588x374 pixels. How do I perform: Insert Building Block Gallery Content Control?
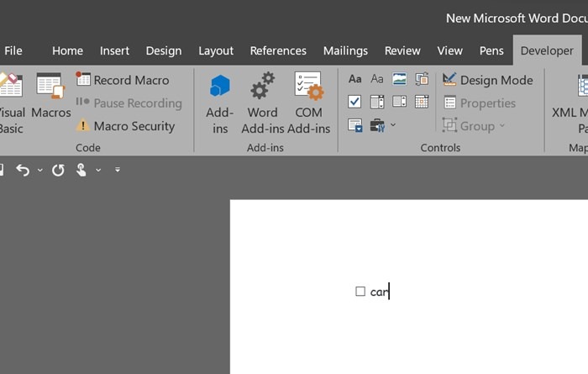tap(422, 79)
